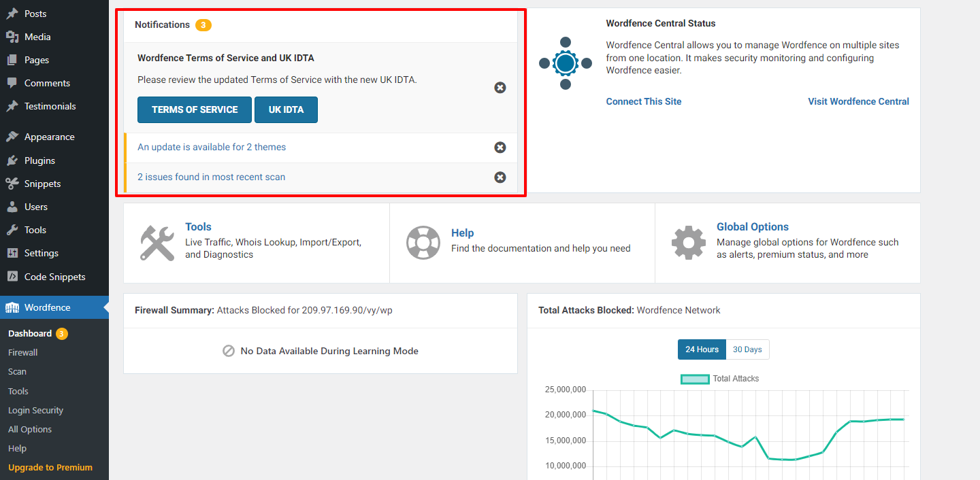
Task: Dismiss the Terms of Service notification
Action: (x=500, y=88)
